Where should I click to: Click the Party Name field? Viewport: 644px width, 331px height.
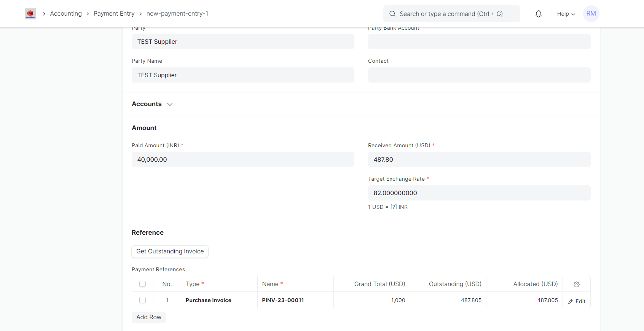coord(243,75)
